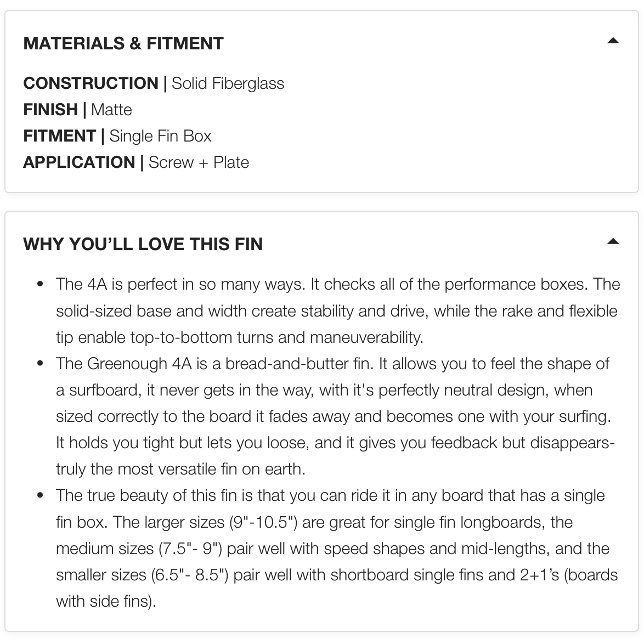
Task: Click the (9"-10.5") larger sizes text
Action: [263, 522]
